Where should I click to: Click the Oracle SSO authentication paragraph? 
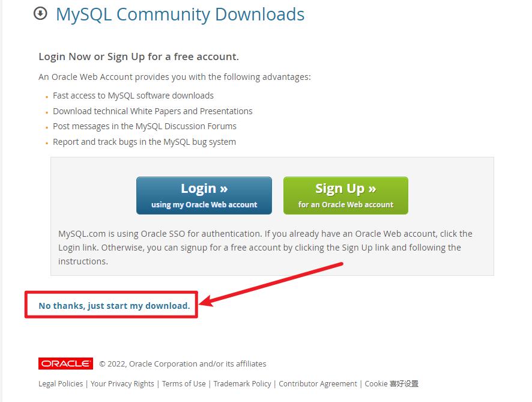pyautogui.click(x=265, y=248)
